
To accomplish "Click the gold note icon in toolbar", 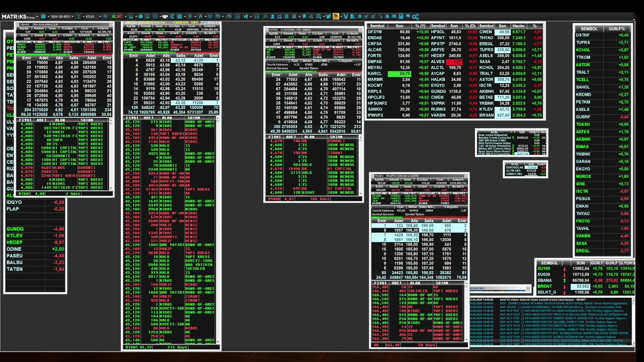I will 336,17.
